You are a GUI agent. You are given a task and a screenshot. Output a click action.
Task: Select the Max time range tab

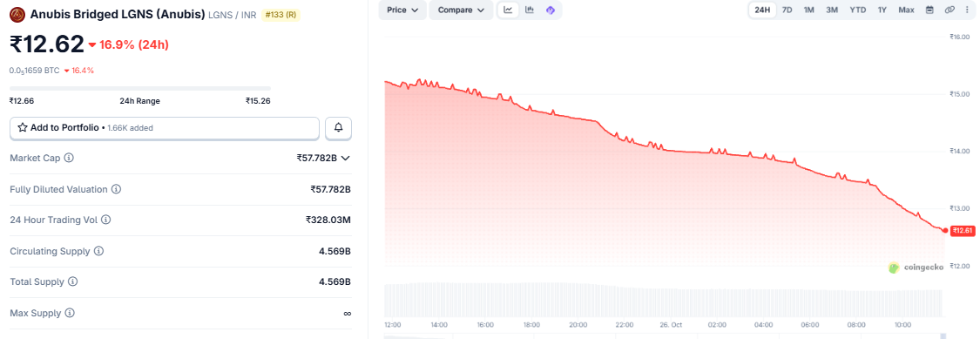906,10
